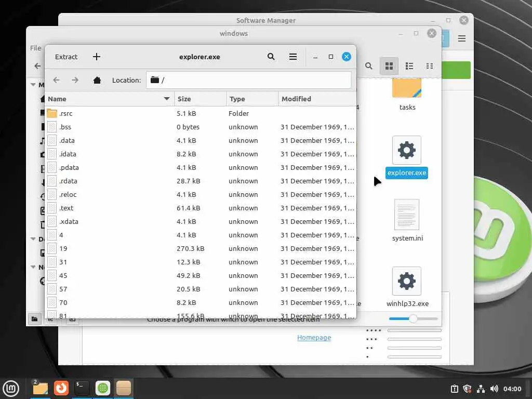Click the file manager back arrow
The height and width of the screenshot is (399, 532).
37,66
